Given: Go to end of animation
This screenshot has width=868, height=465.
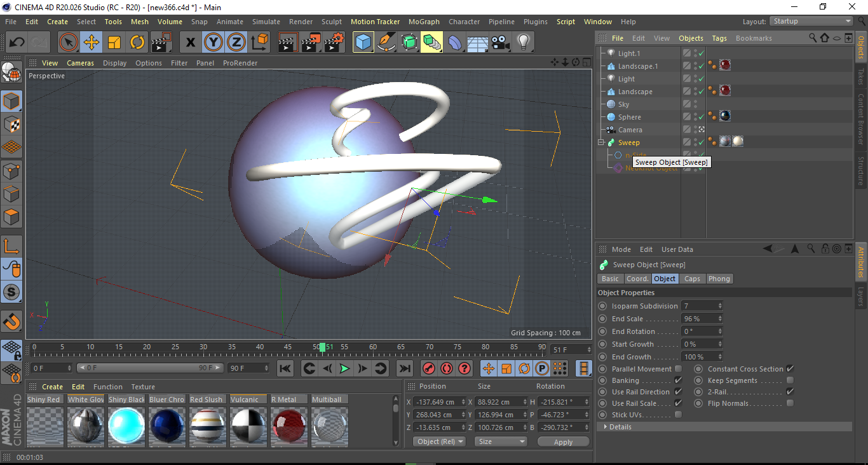Looking at the screenshot, I should point(405,368).
